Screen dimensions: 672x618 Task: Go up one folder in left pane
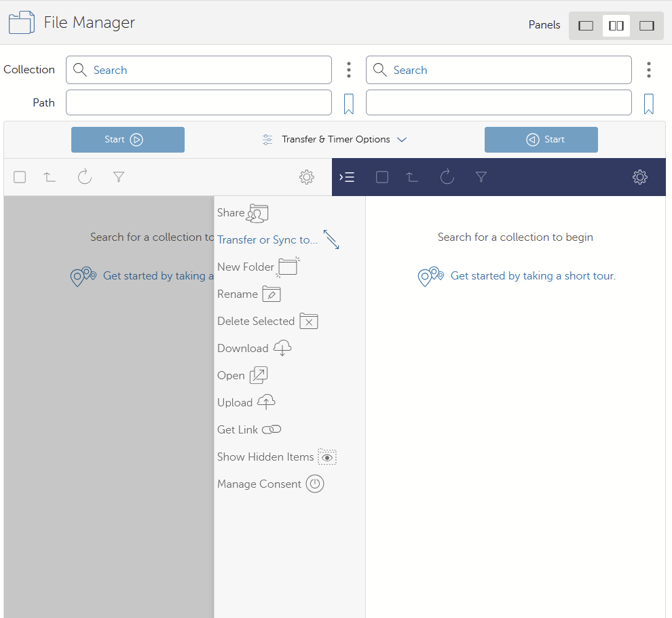pos(50,177)
